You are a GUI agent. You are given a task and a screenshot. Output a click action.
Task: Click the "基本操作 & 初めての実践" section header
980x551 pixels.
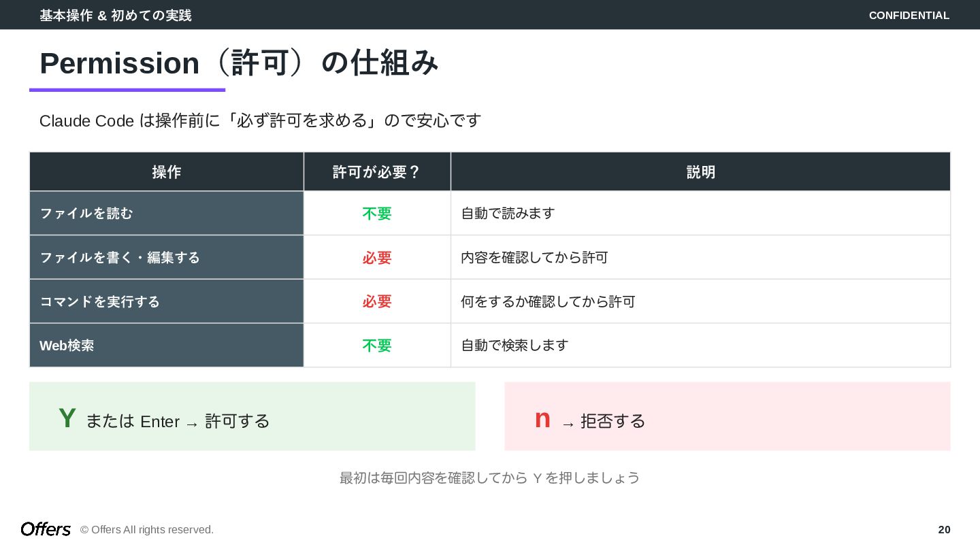pyautogui.click(x=116, y=15)
